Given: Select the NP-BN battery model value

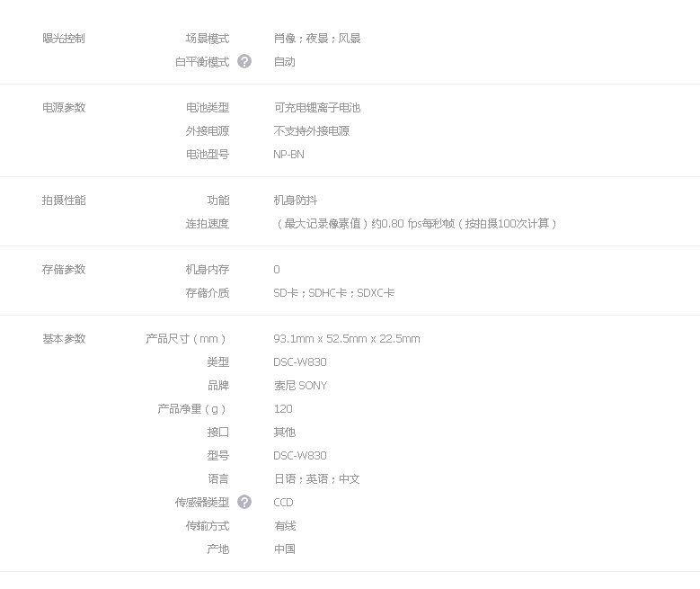Looking at the screenshot, I should (288, 155).
